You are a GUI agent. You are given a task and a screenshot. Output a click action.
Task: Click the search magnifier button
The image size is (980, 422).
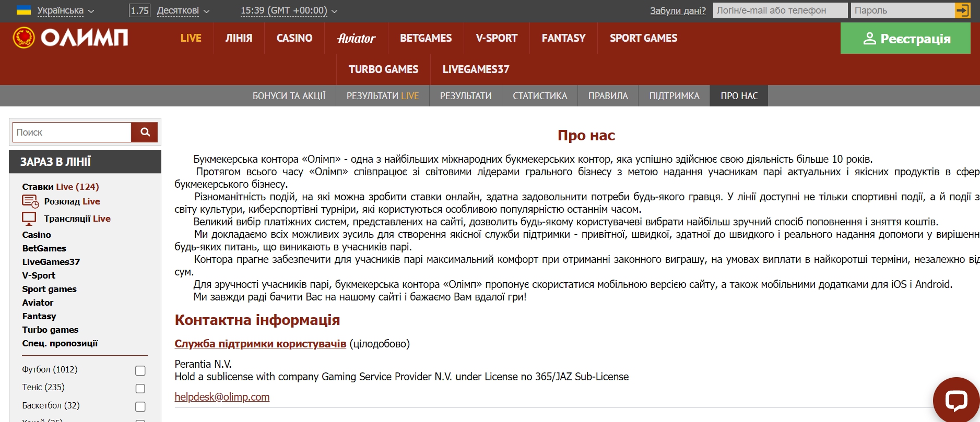145,132
